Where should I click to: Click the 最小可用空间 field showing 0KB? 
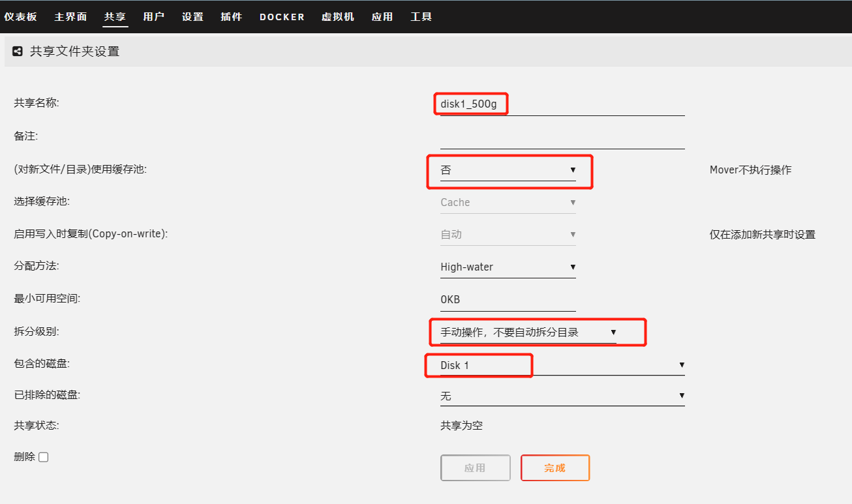click(508, 300)
